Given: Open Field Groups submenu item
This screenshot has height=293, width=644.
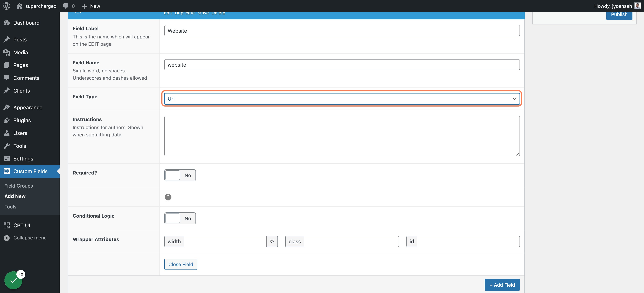Looking at the screenshot, I should click(19, 186).
